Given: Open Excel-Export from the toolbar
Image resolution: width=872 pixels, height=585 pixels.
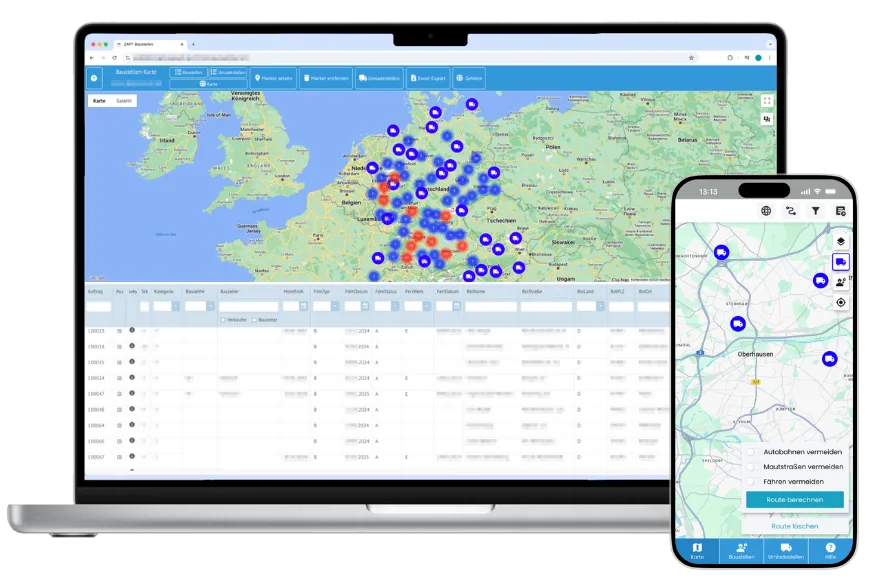Looking at the screenshot, I should tap(428, 78).
